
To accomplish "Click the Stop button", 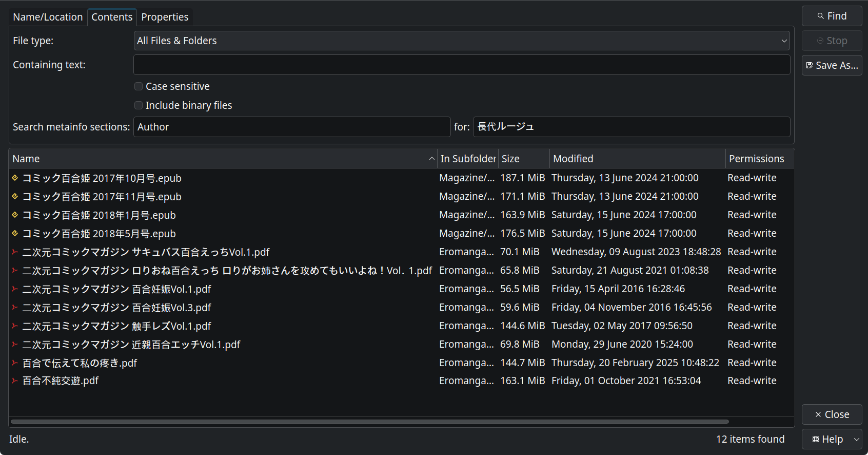I will [832, 41].
